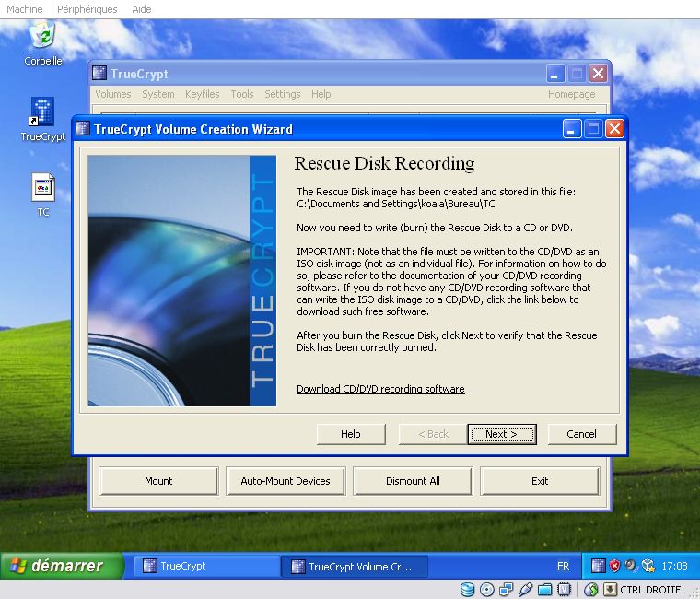
Task: Switch to TrueCrypt taskbar button
Action: 206,566
